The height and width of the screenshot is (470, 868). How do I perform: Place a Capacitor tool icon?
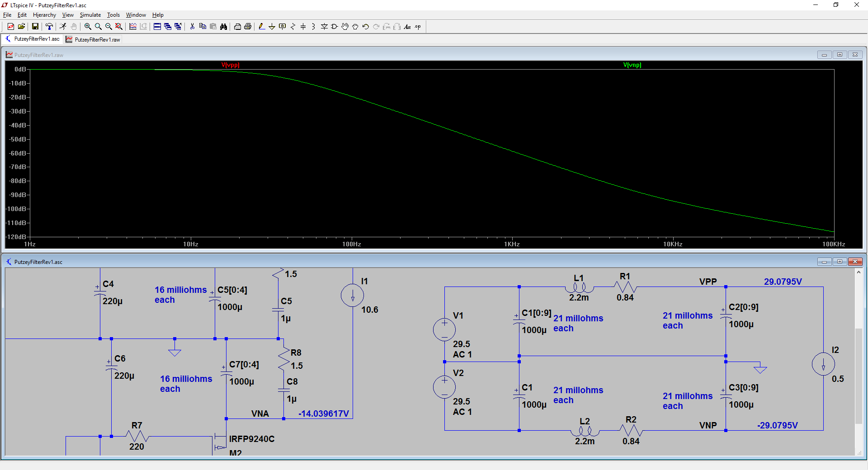pyautogui.click(x=303, y=27)
